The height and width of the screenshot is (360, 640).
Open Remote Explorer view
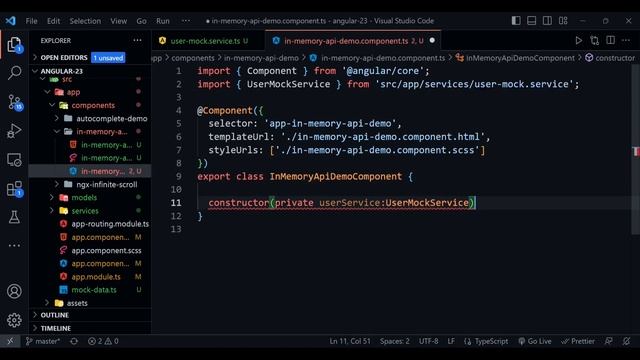tap(14, 160)
